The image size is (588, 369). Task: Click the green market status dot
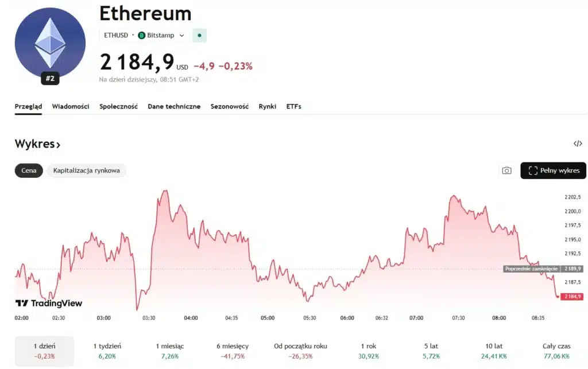pos(199,35)
